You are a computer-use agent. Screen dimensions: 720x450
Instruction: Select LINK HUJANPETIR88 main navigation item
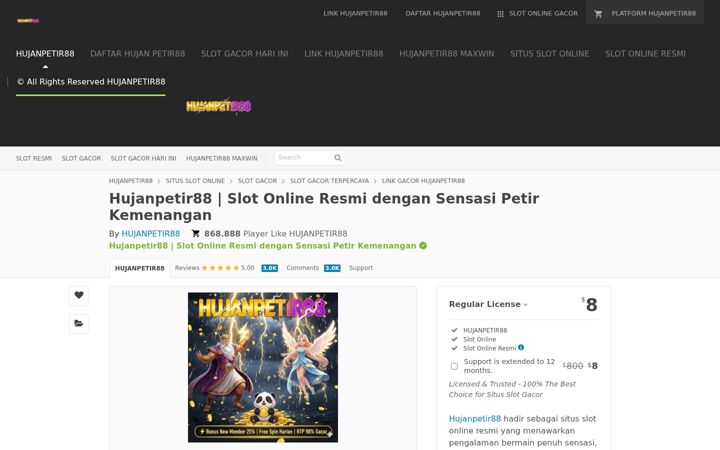pyautogui.click(x=343, y=54)
